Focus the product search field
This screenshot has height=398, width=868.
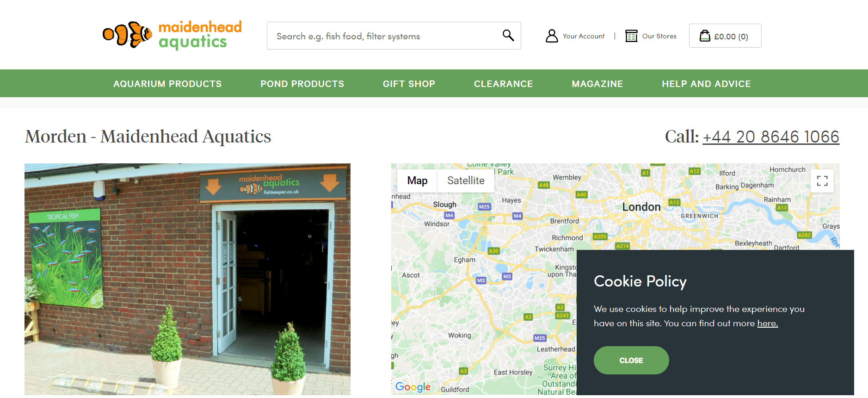[384, 36]
